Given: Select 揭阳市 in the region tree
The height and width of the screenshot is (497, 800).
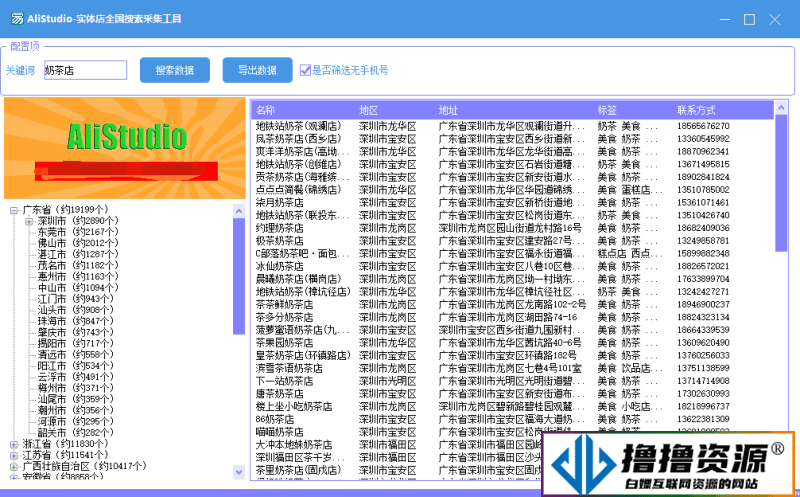Looking at the screenshot, I should tap(76, 343).
